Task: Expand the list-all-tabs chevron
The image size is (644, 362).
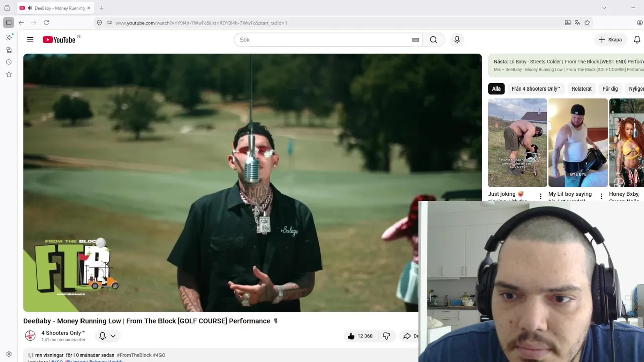Action: tap(604, 8)
